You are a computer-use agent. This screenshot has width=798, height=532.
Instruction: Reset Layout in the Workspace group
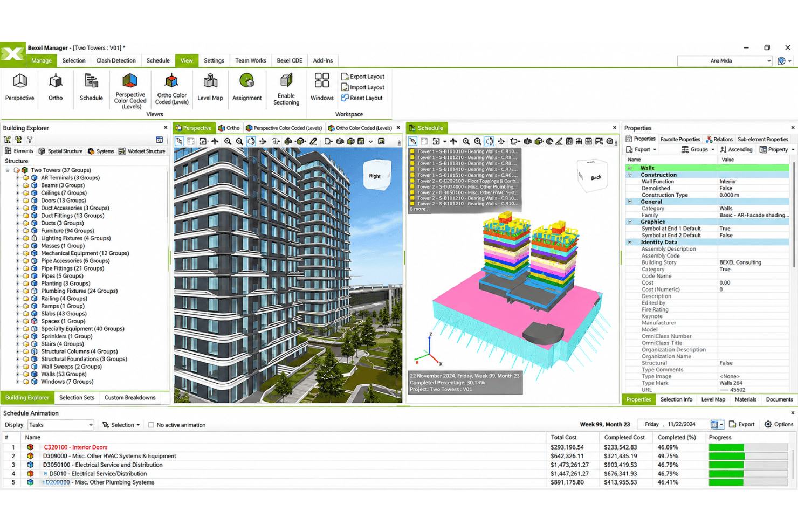(362, 98)
